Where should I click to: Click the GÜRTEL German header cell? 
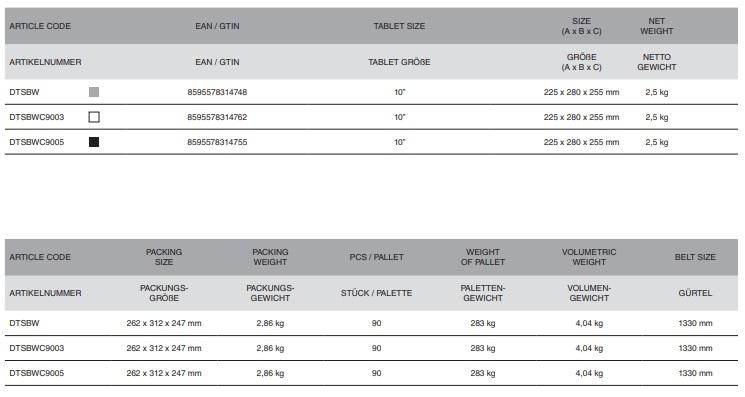pos(695,293)
